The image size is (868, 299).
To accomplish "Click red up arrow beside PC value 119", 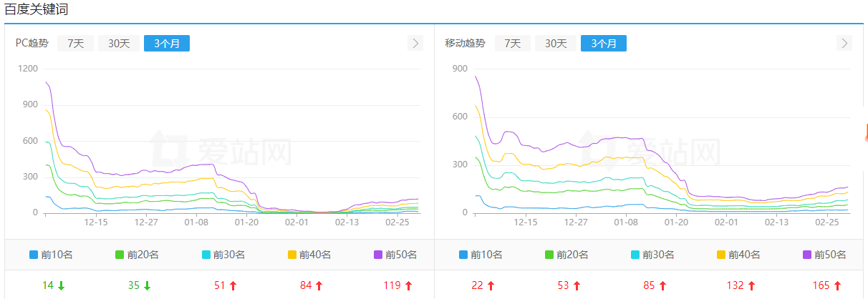I will coord(408,286).
